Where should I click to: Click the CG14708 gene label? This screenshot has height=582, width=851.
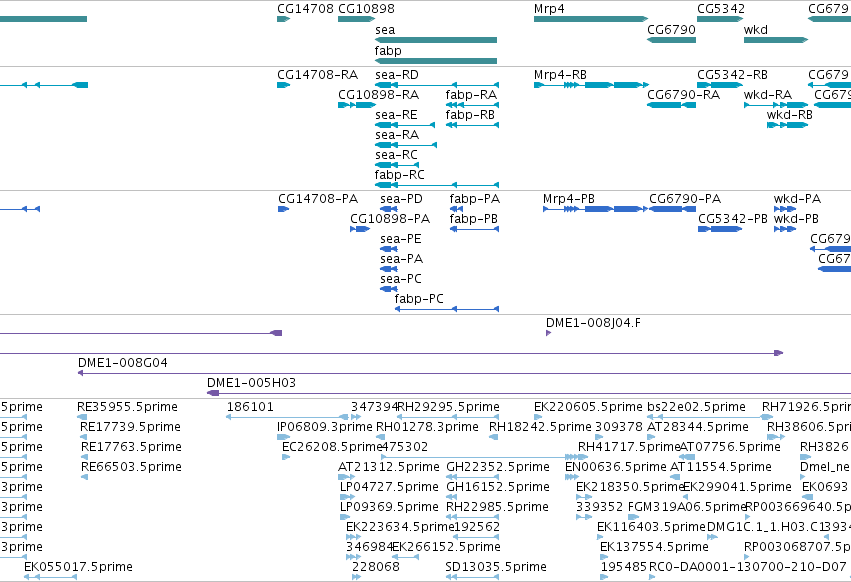point(305,9)
